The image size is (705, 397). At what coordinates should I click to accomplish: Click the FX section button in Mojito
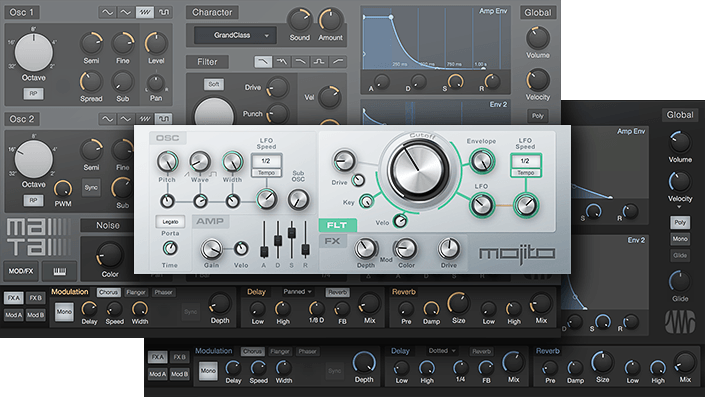click(x=333, y=241)
